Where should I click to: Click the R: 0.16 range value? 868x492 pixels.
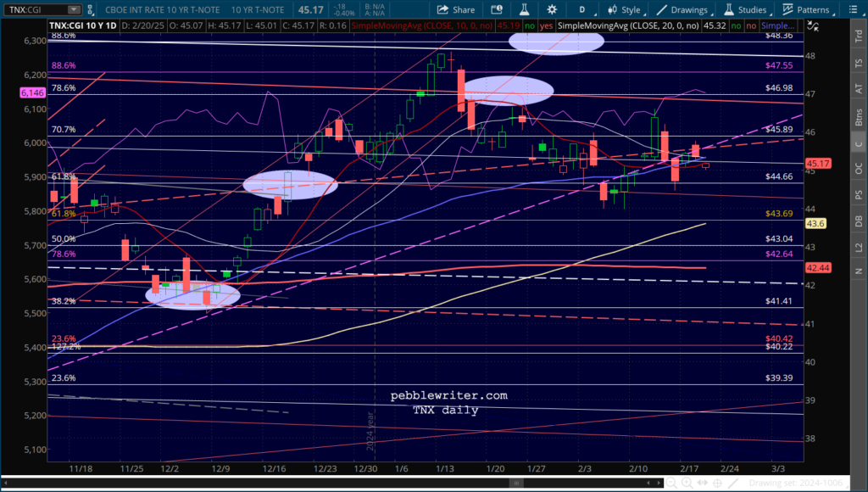pyautogui.click(x=334, y=25)
